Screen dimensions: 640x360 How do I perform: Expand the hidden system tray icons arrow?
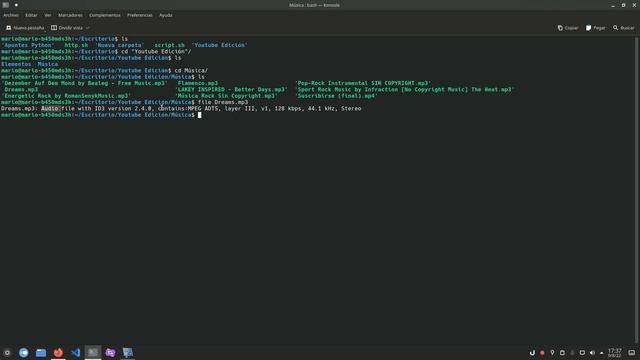(602, 353)
